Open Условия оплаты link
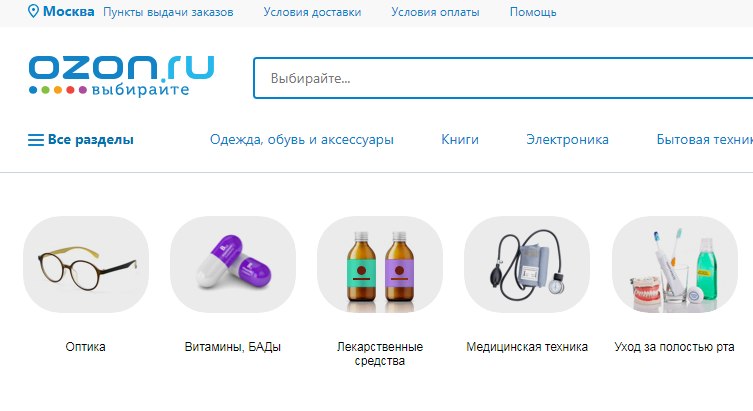This screenshot has width=753, height=411. pyautogui.click(x=435, y=12)
